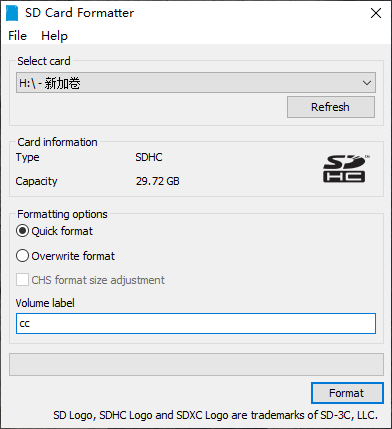This screenshot has width=392, height=429.
Task: Click the Quick format label text
Action: tap(62, 231)
